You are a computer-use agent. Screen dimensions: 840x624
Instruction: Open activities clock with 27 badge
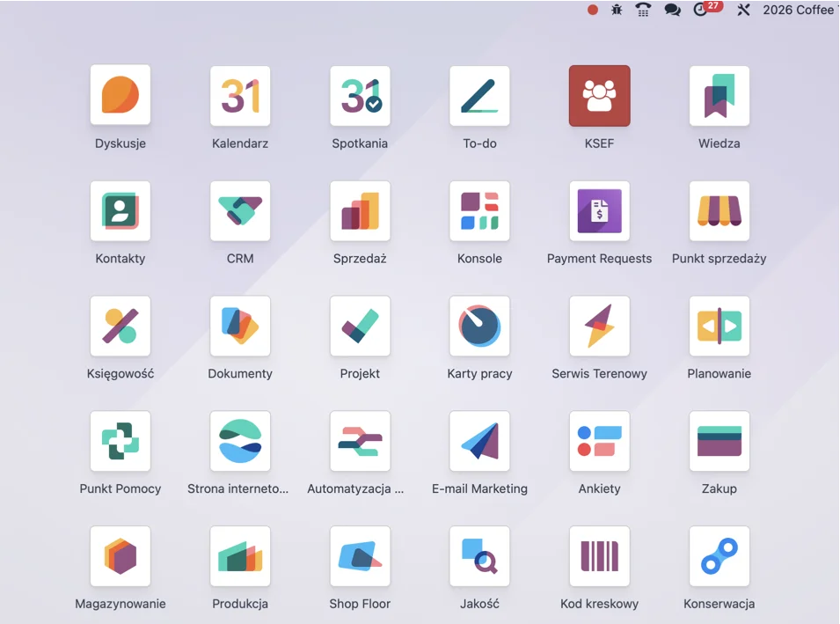pos(707,9)
